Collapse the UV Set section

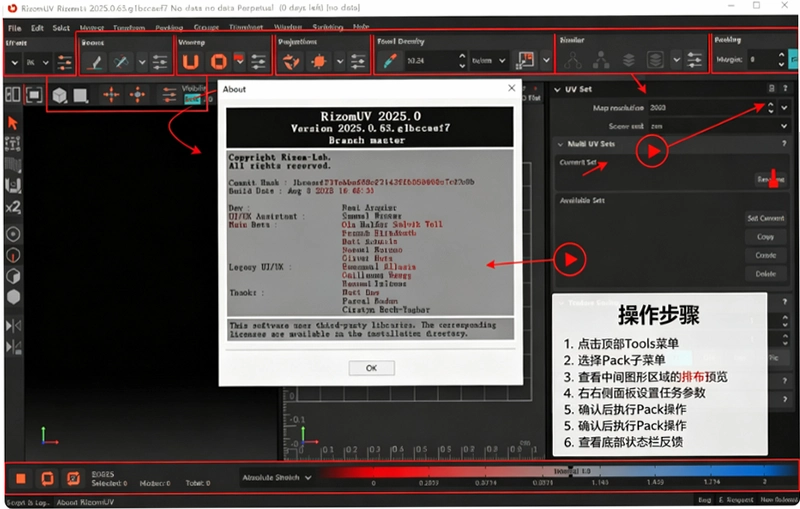(x=557, y=89)
